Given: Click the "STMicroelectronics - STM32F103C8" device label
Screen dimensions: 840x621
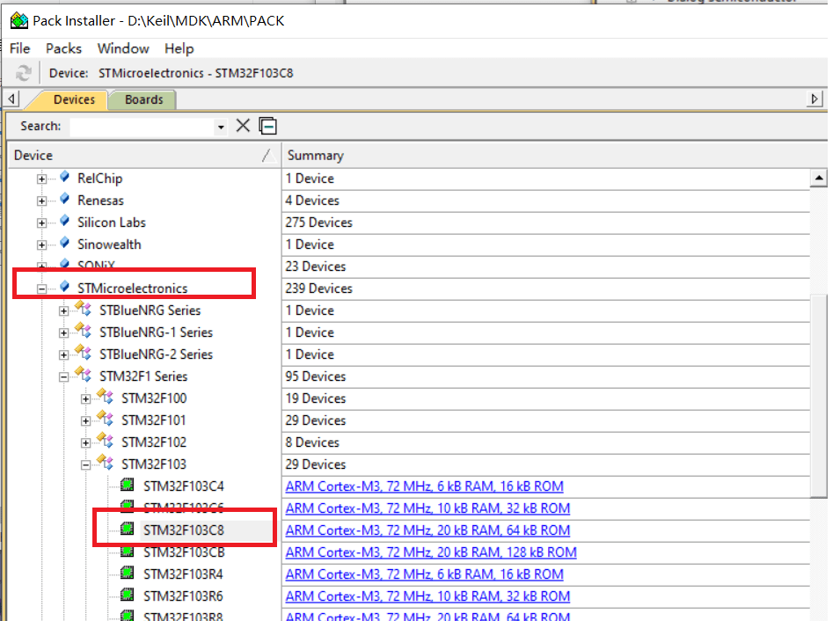Looking at the screenshot, I should (195, 73).
